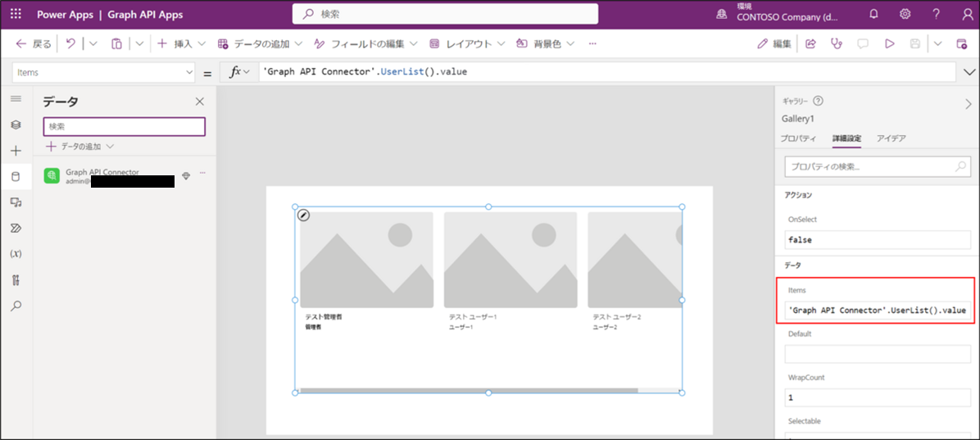Switch to the アイデア tab
This screenshot has width=980, height=440.
tap(892, 138)
